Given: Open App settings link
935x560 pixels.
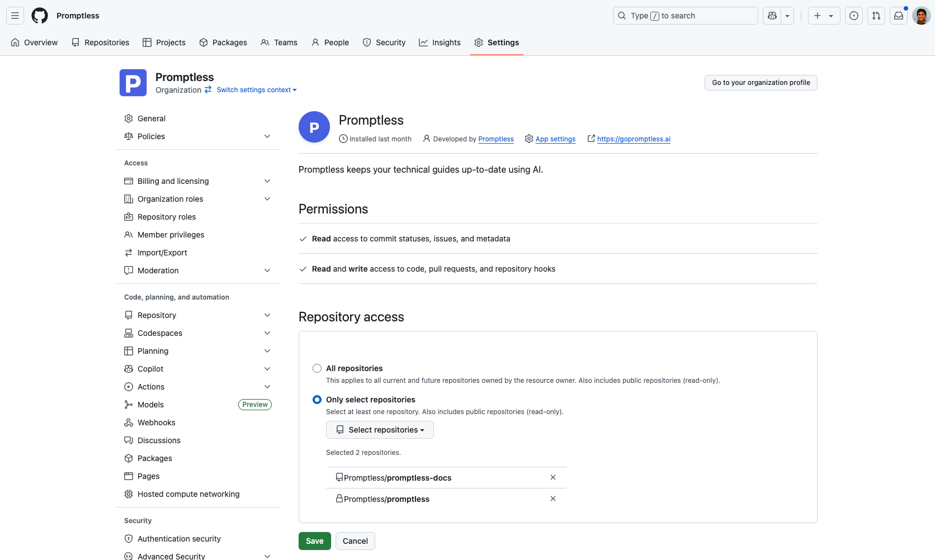Looking at the screenshot, I should coord(555,139).
